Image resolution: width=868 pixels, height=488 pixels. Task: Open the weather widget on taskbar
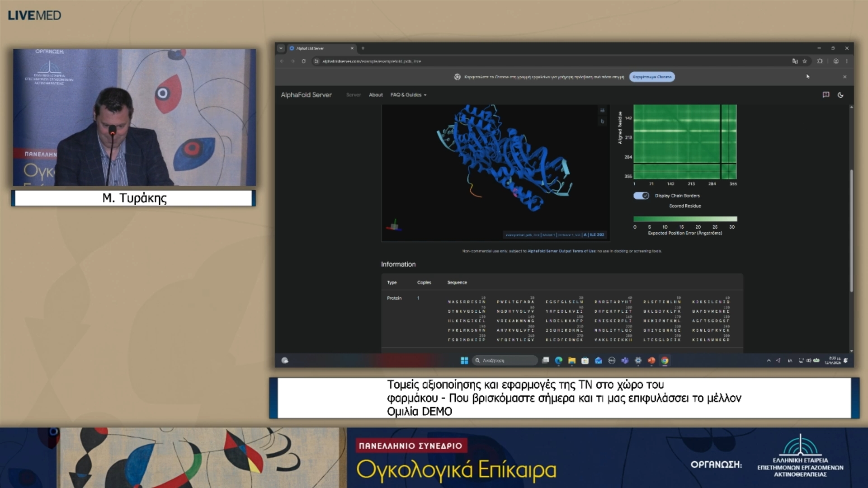click(285, 361)
